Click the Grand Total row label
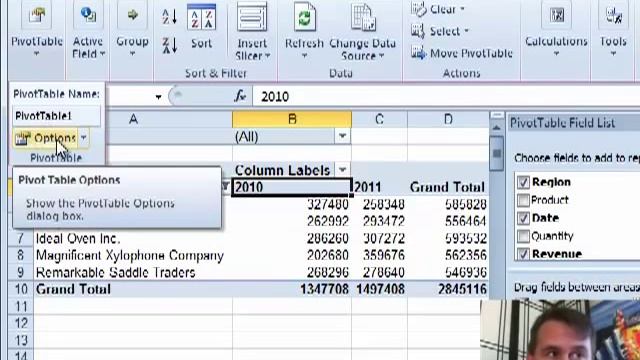The height and width of the screenshot is (360, 640). pyautogui.click(x=73, y=289)
